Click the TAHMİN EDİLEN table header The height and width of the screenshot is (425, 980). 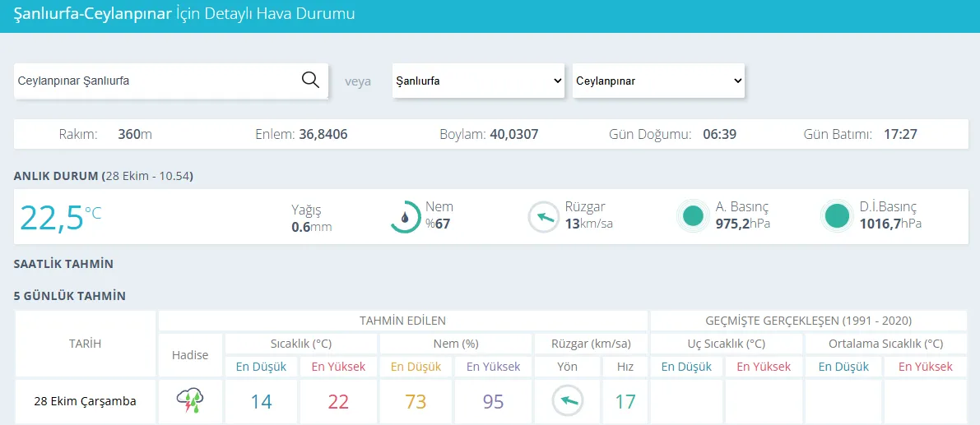(402, 321)
